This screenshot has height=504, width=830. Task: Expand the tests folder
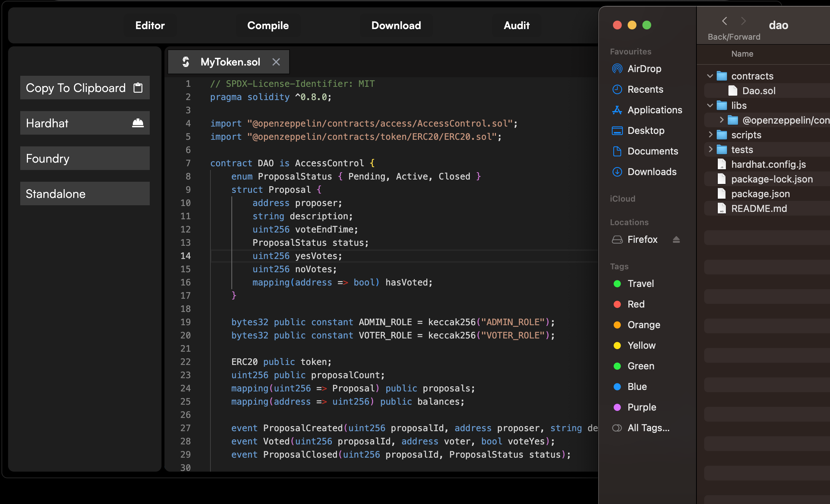coord(710,150)
